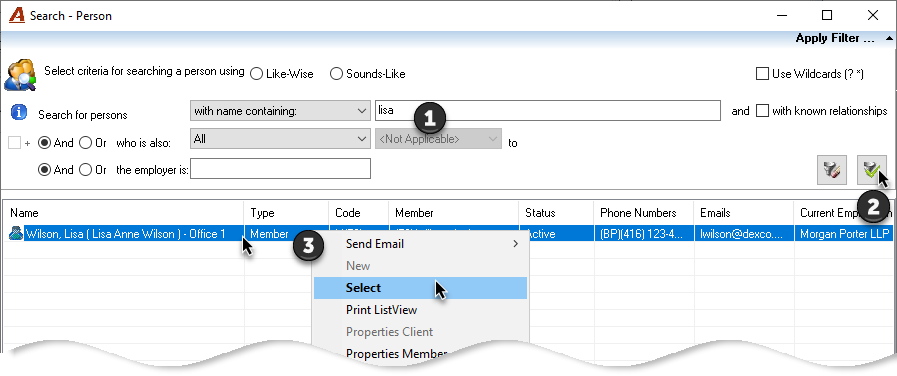Click the name search field containing lisa
The height and width of the screenshot is (376, 897).
(547, 110)
